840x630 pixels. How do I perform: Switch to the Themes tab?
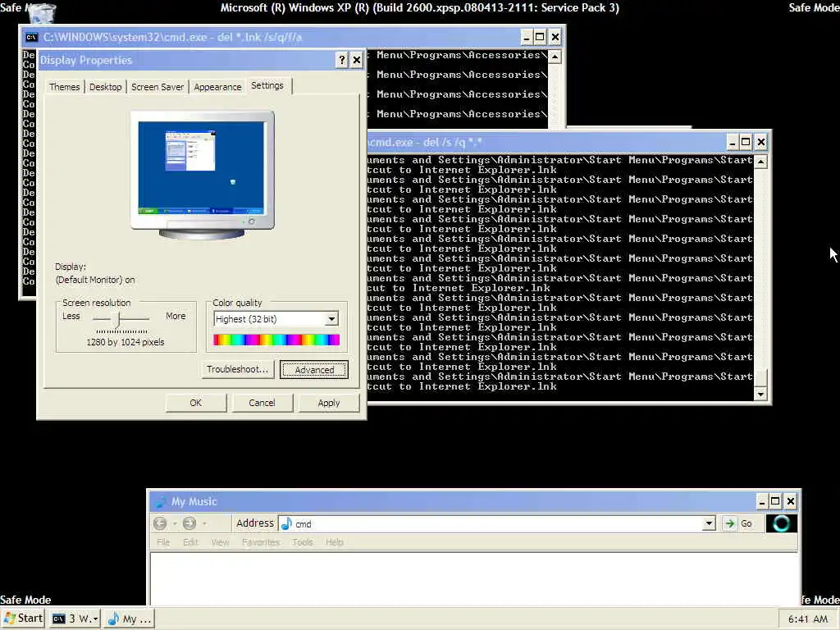click(x=64, y=87)
